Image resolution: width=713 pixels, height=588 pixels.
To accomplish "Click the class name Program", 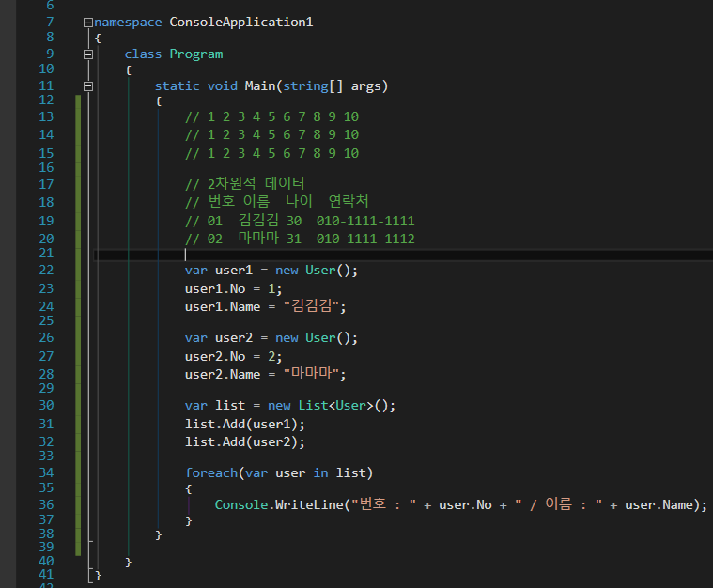I will click(x=196, y=54).
